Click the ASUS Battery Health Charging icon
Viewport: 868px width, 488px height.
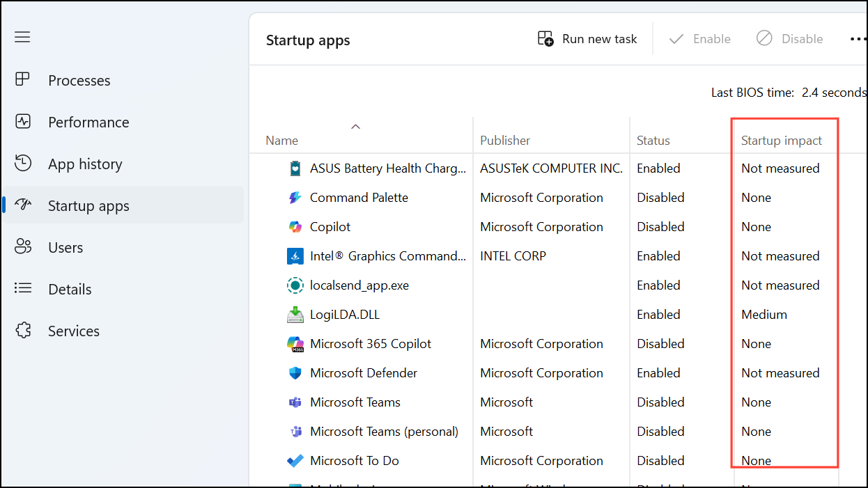click(x=295, y=168)
